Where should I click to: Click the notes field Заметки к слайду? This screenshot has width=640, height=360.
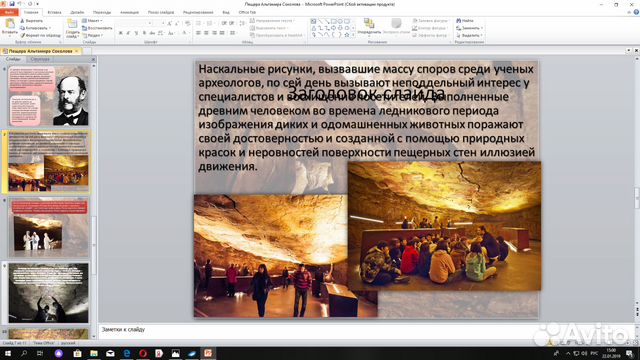[365, 331]
